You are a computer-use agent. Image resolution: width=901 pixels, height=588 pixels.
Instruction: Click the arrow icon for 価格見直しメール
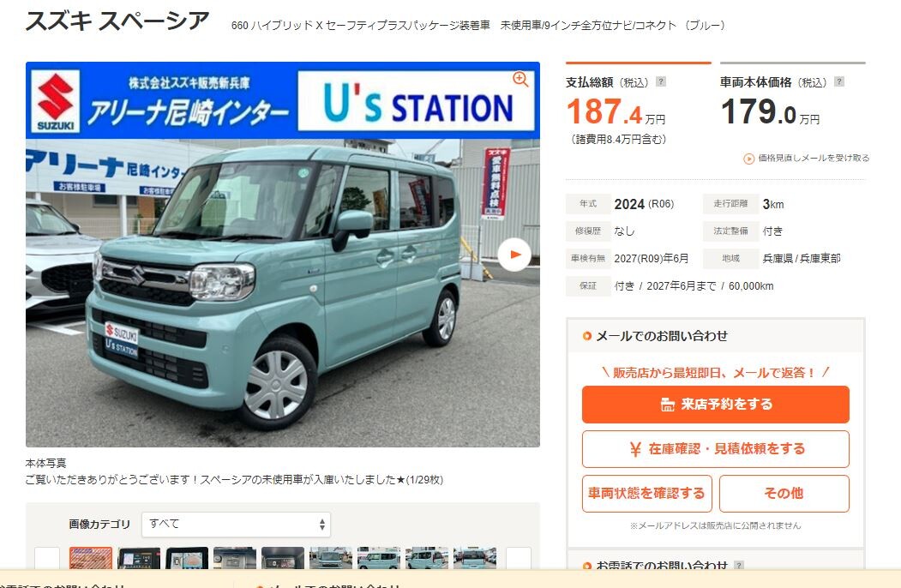[x=748, y=159]
